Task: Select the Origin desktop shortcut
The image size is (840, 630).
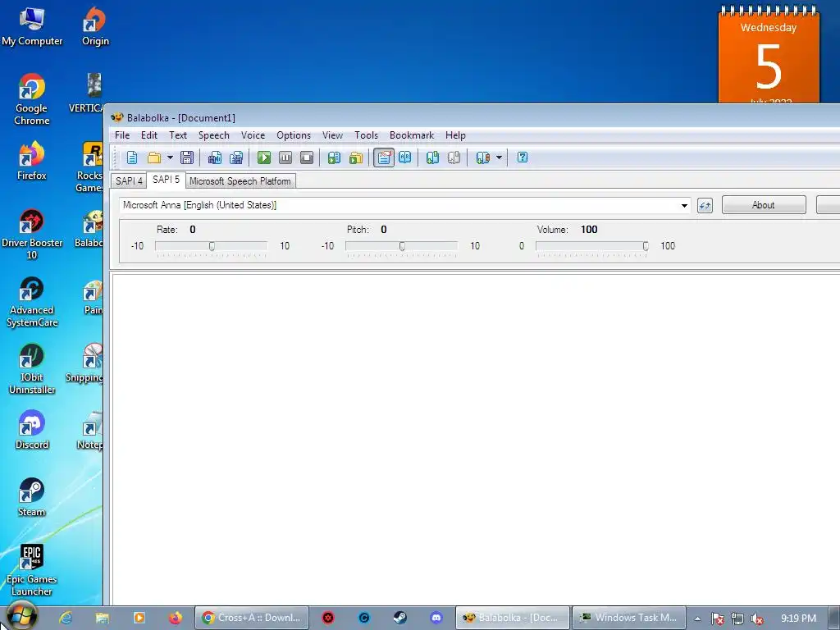Action: pyautogui.click(x=95, y=27)
